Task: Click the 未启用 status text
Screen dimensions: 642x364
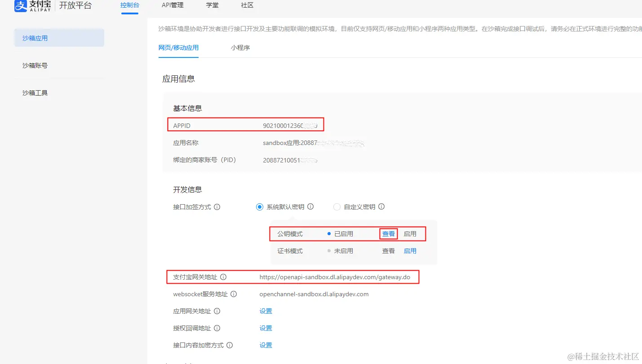Action: [344, 251]
